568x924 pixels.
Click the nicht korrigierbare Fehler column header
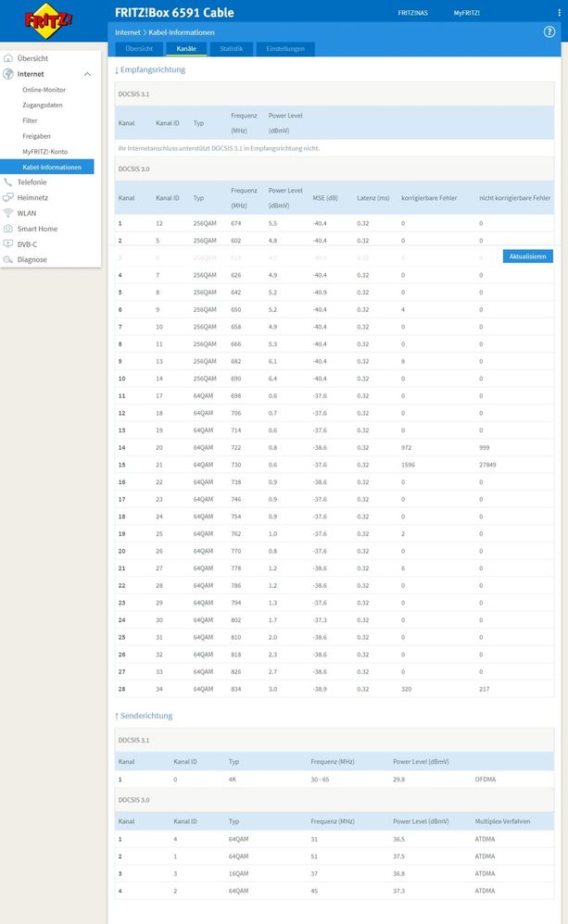click(x=515, y=198)
